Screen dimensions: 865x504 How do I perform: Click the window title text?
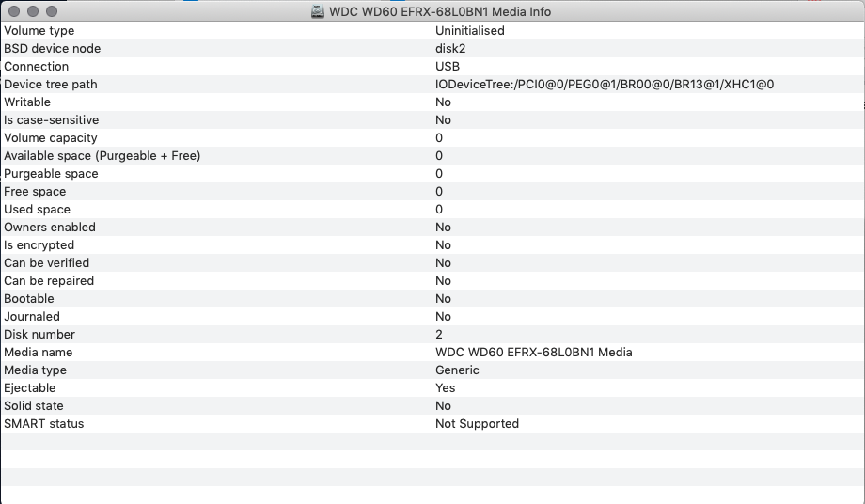(x=440, y=12)
